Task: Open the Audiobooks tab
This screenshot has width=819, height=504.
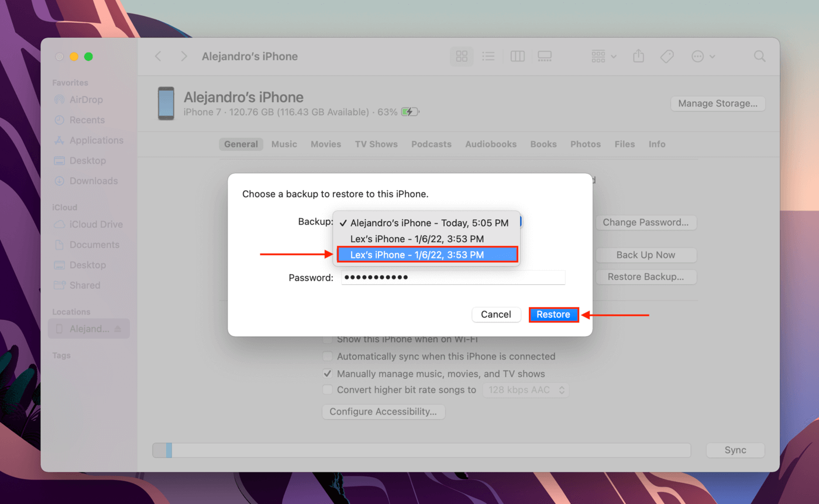Action: (x=491, y=144)
